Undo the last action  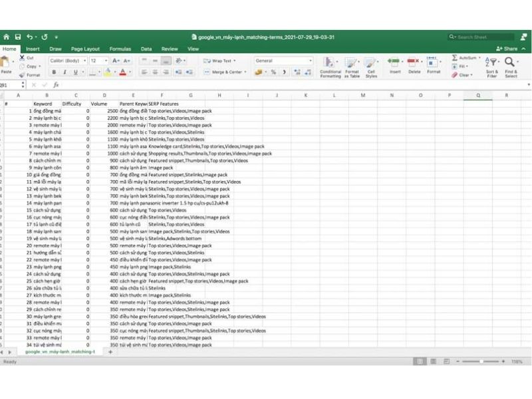tap(30, 37)
